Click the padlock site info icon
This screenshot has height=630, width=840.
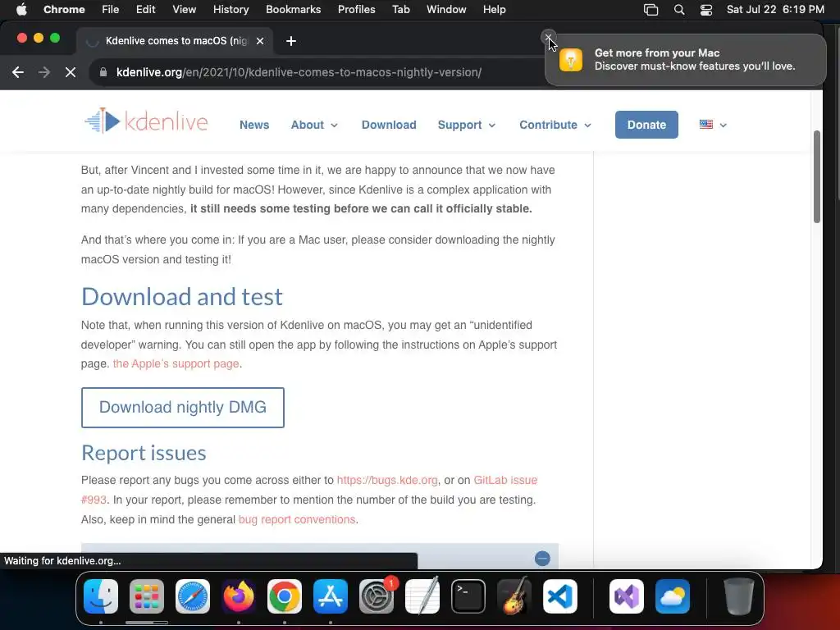click(x=103, y=72)
